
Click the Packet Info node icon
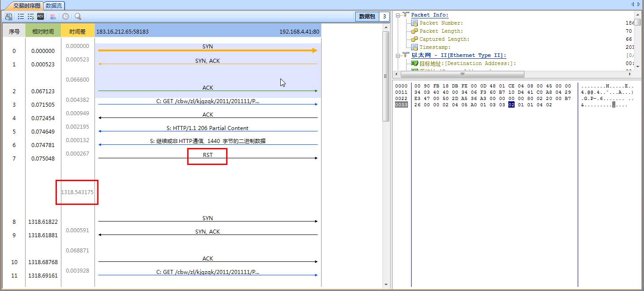406,15
